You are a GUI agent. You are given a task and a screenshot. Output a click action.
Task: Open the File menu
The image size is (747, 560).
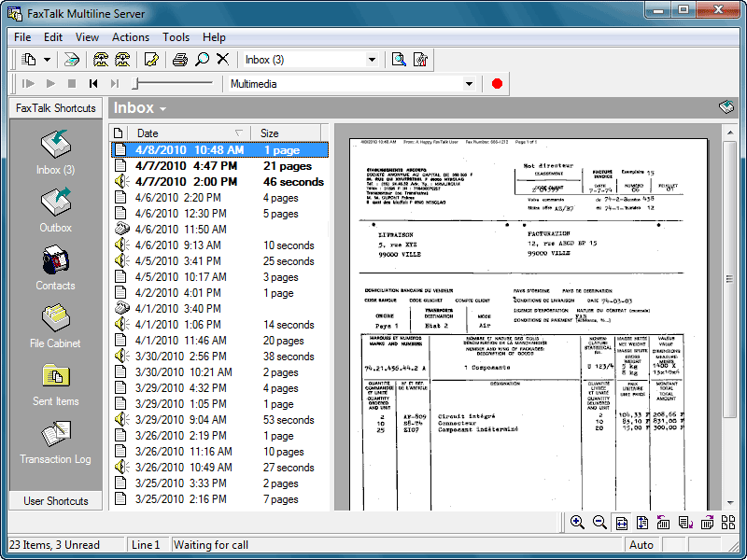[x=22, y=37]
